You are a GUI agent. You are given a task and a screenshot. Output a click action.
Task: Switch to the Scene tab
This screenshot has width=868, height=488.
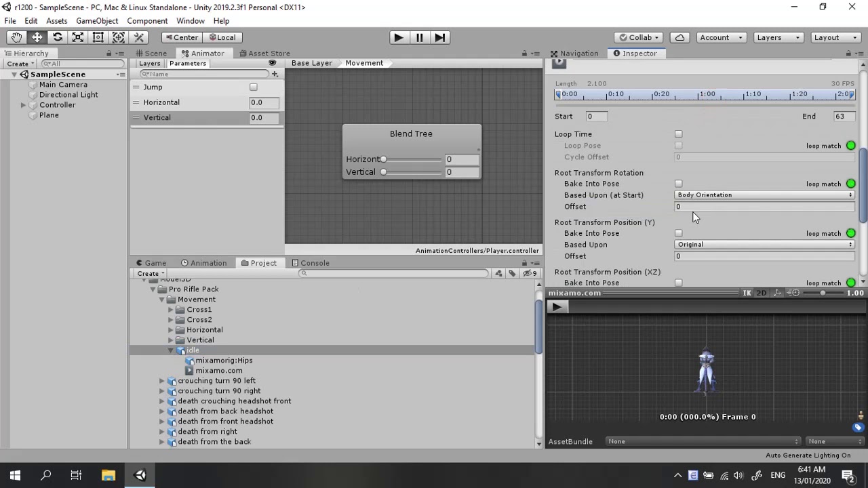tap(151, 54)
